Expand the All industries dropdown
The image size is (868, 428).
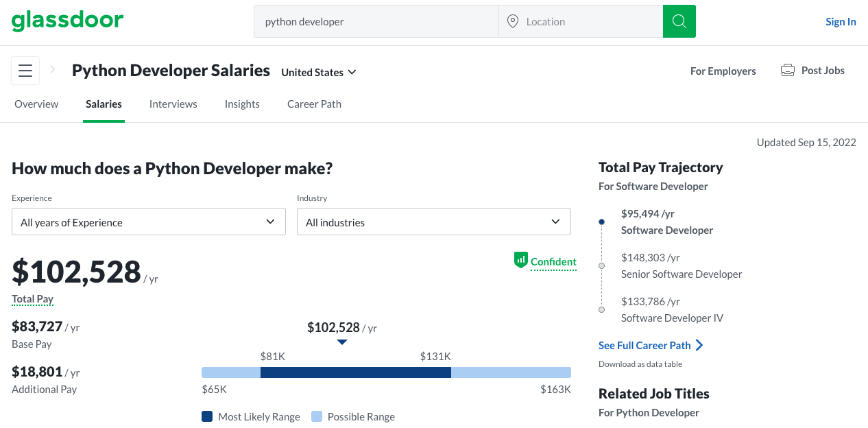coord(434,222)
